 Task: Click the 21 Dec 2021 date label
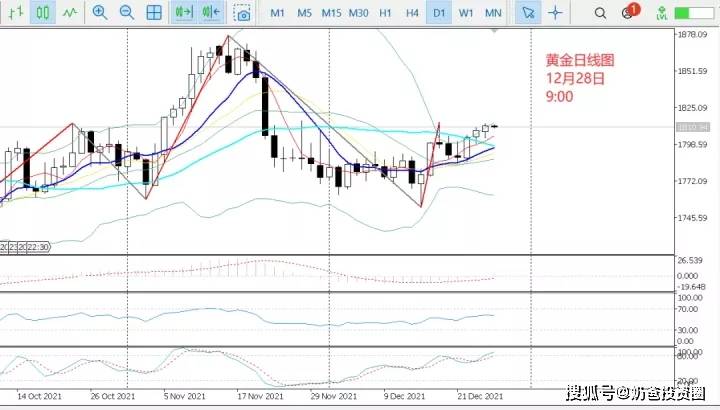point(480,396)
